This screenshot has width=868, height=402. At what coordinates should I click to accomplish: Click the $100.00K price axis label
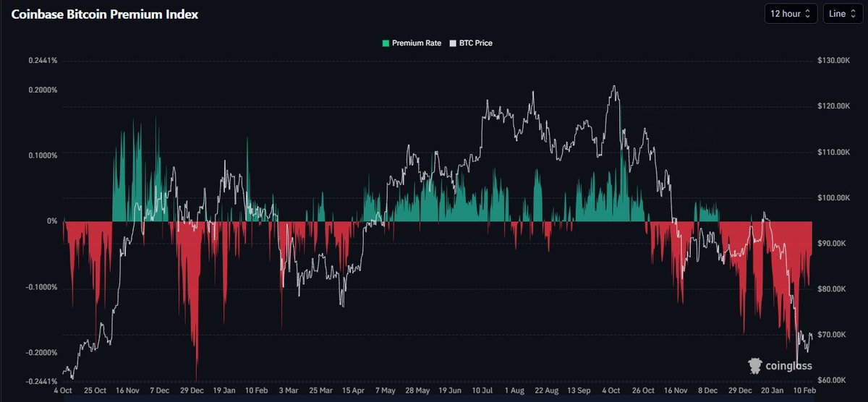833,198
